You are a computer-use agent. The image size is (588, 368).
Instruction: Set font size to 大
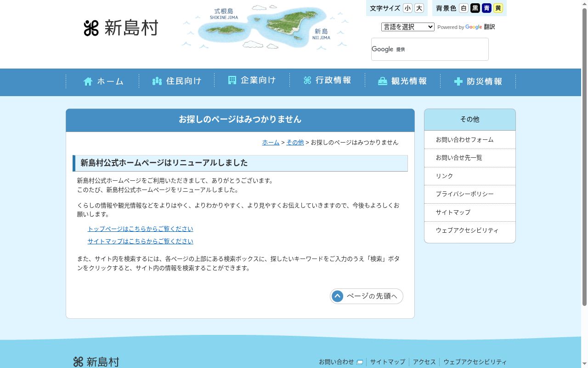[419, 8]
